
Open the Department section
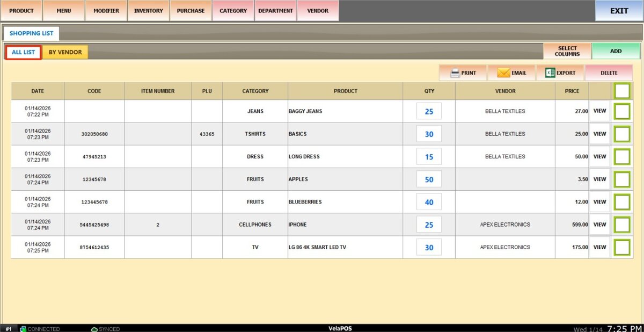pos(276,11)
